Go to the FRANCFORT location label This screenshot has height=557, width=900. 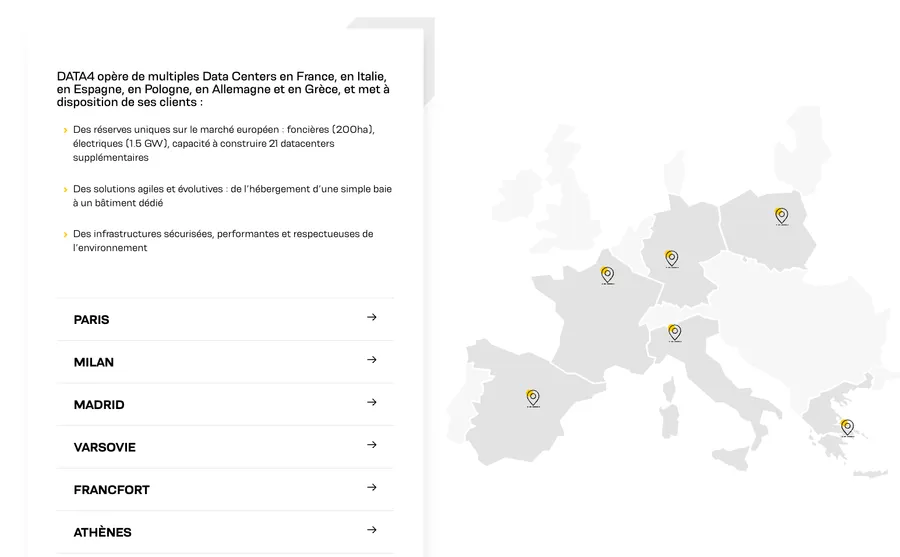pyautogui.click(x=112, y=490)
